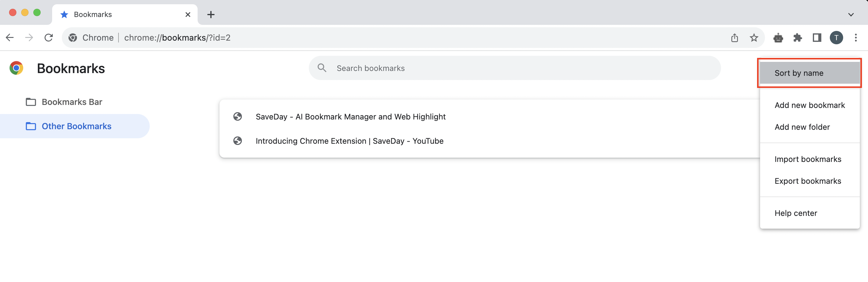Expand the Bookmarks Bar folder
This screenshot has width=868, height=282.
coord(72,102)
